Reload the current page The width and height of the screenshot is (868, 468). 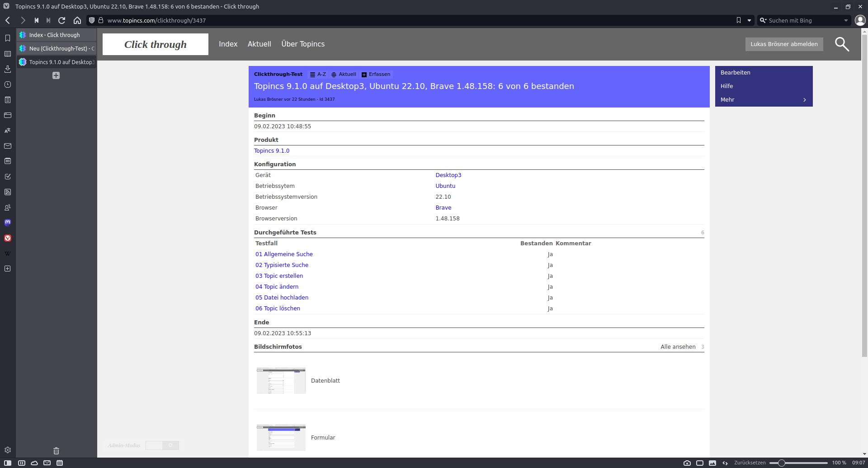click(62, 20)
